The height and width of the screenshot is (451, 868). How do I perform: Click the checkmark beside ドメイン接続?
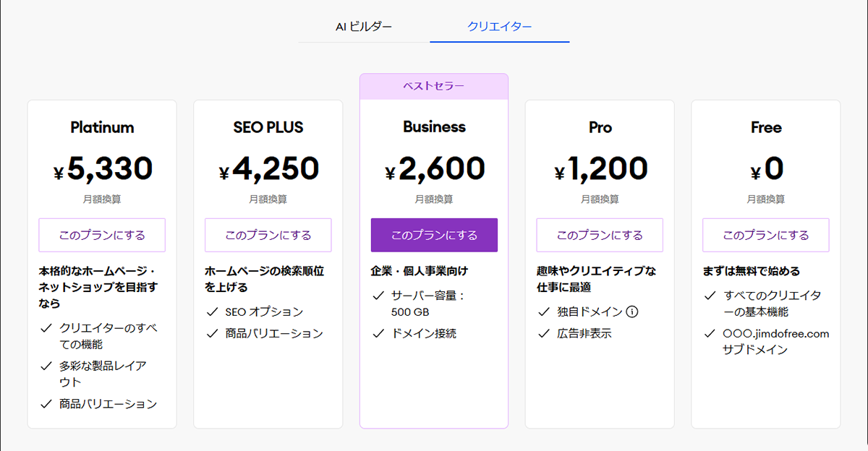(379, 334)
